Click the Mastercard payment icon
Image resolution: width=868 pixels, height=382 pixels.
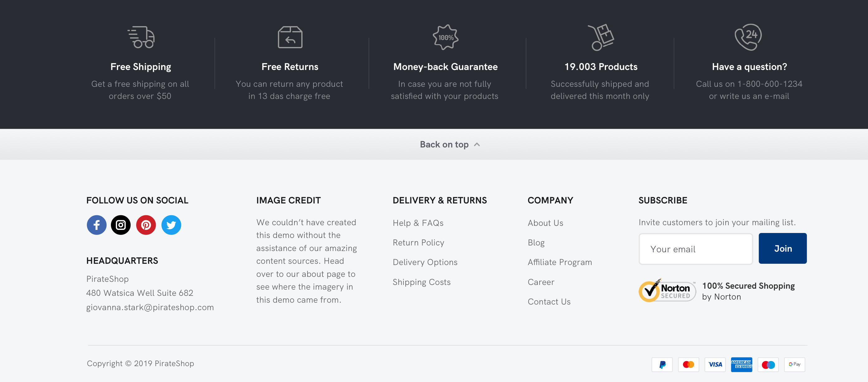(689, 365)
